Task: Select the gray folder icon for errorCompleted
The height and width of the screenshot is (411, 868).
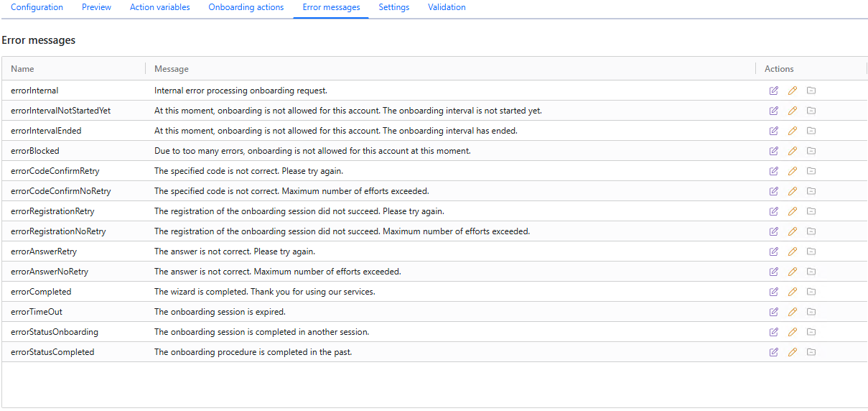Action: tap(811, 292)
